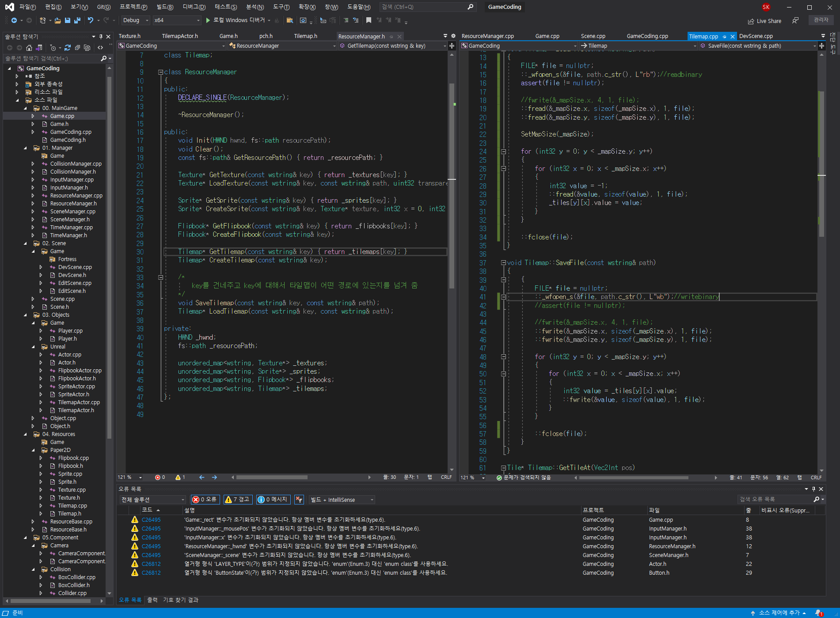Viewport: 840px width, 618px height.
Task: Open the 빌드(B) menu
Action: (x=165, y=7)
